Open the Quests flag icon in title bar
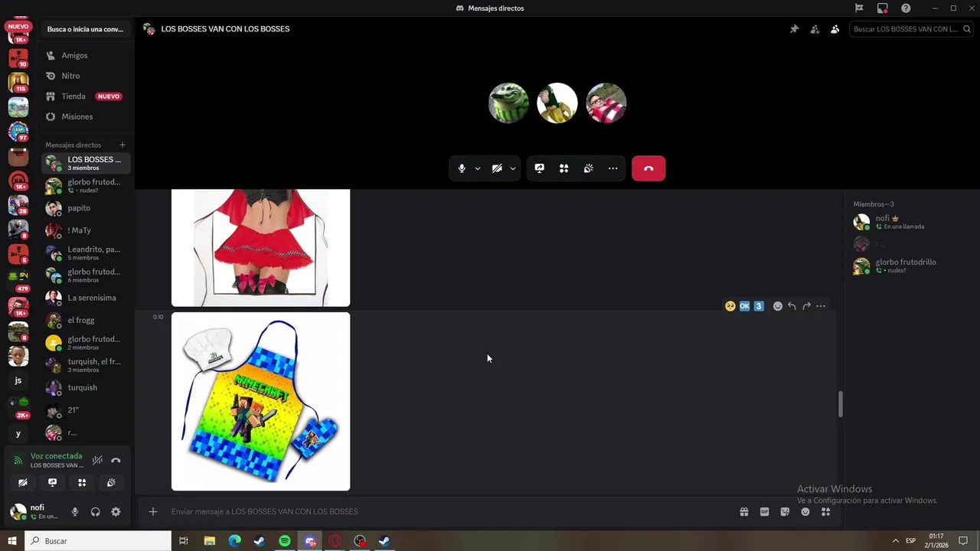Viewport: 980px width, 551px height. point(859,8)
